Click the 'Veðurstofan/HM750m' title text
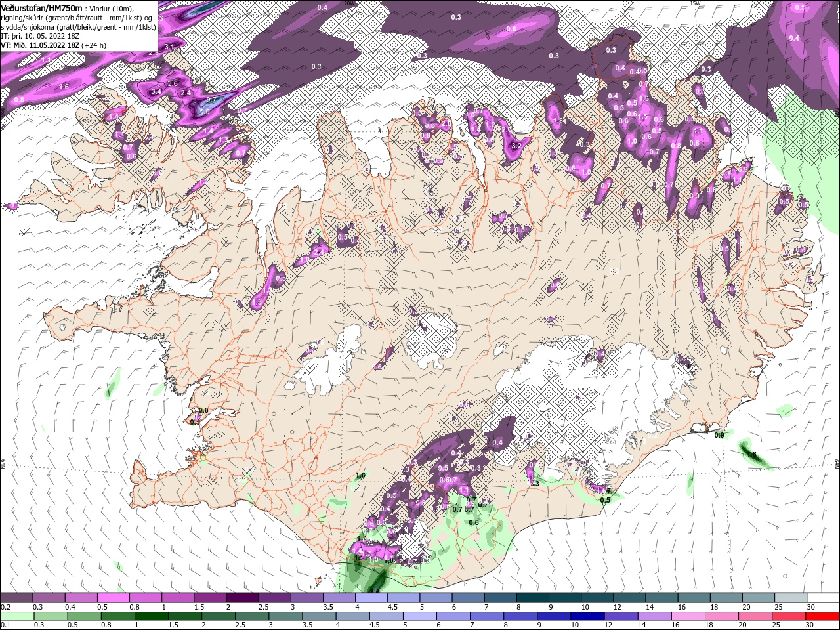Screen dimensions: 840x630 click(41, 7)
